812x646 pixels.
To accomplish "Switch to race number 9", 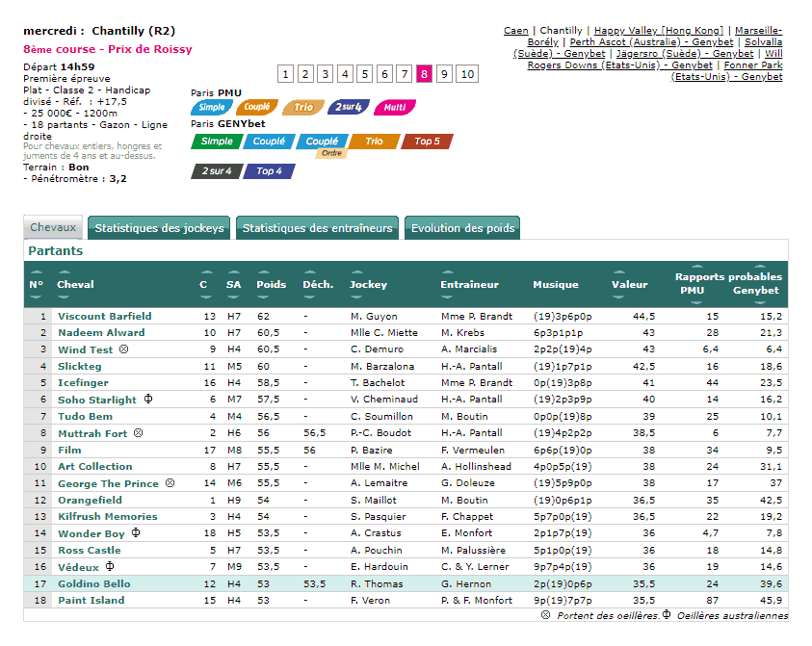I will click(x=444, y=74).
